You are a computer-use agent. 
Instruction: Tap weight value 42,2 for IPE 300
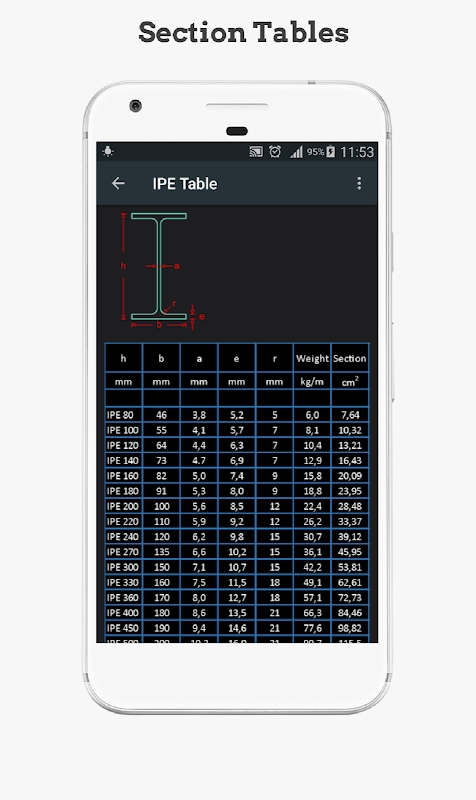coord(312,567)
